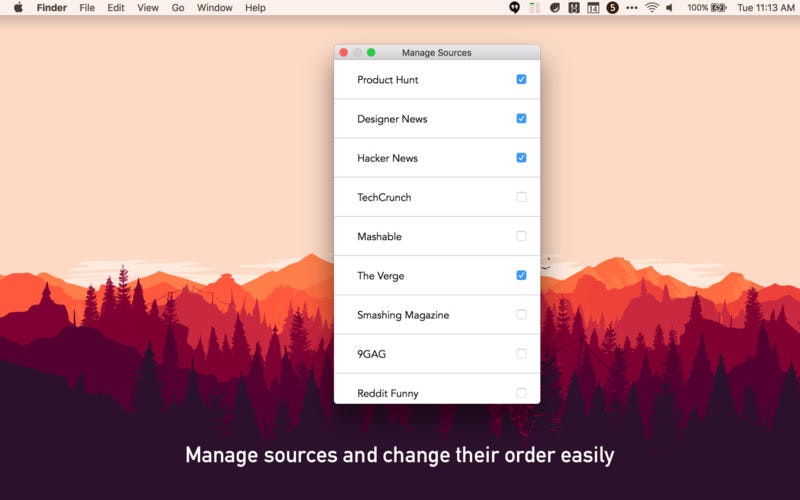The image size is (800, 500).
Task: Open the Window menu
Action: coord(214,8)
